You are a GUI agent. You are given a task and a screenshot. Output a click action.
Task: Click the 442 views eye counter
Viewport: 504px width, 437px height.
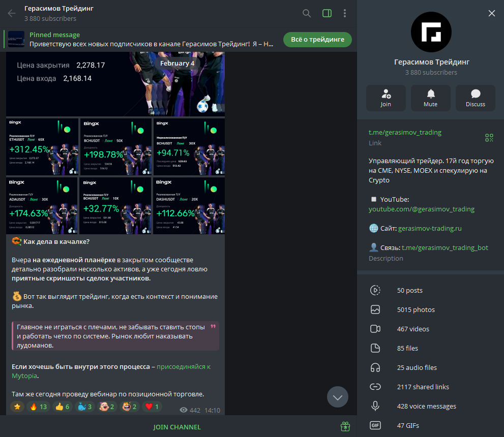coord(190,410)
